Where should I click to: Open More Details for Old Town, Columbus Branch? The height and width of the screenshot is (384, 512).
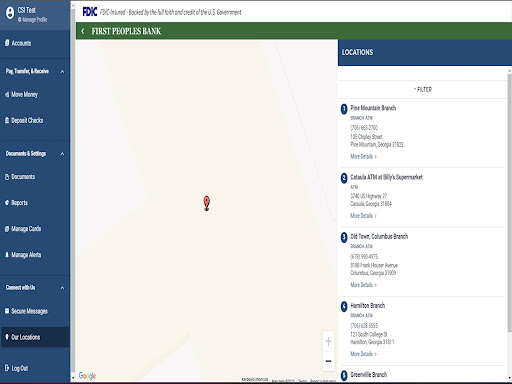(363, 285)
